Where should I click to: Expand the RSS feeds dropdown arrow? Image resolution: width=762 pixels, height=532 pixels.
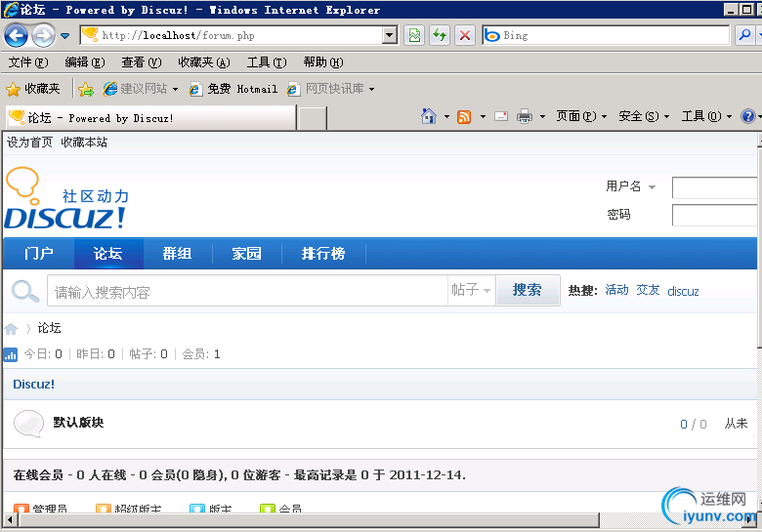point(483,116)
